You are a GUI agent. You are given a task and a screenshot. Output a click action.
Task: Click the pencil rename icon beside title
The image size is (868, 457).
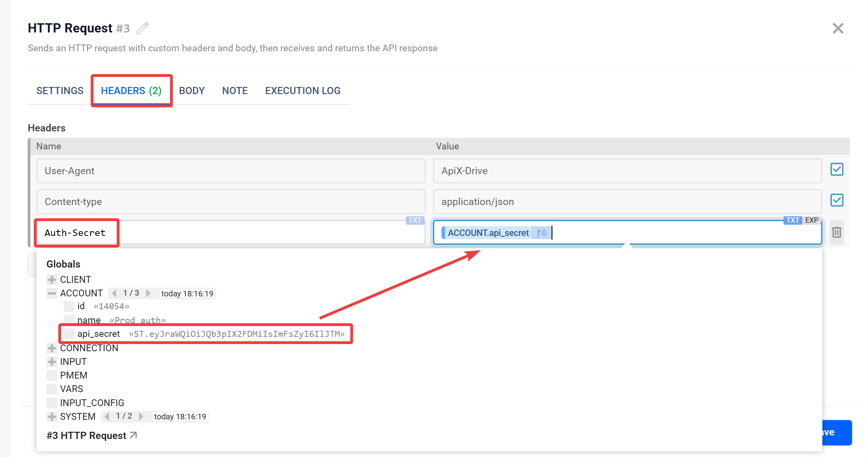pyautogui.click(x=142, y=28)
